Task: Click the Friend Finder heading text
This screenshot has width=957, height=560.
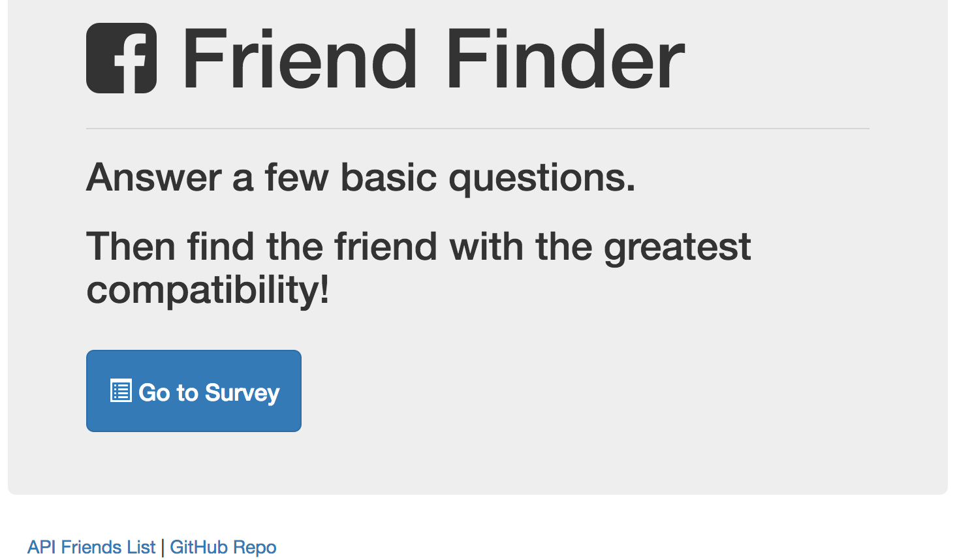Action: coord(433,60)
